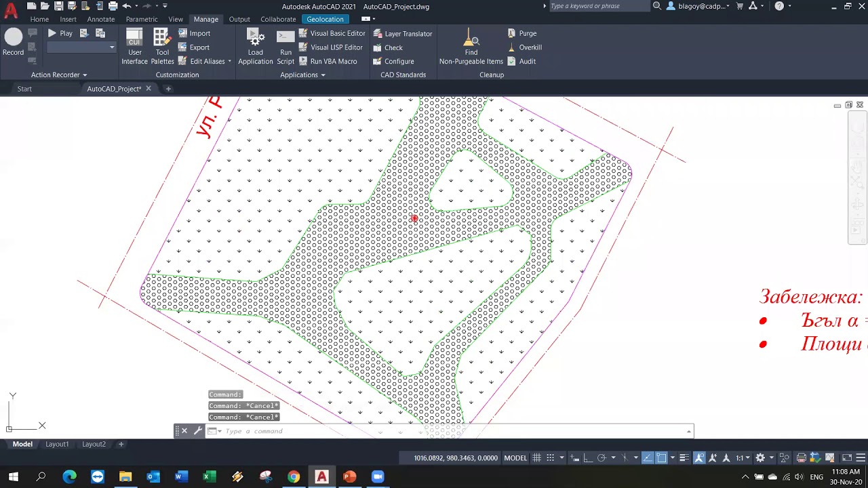This screenshot has height=488, width=868.
Task: Click the Overkill button
Action: (x=524, y=47)
